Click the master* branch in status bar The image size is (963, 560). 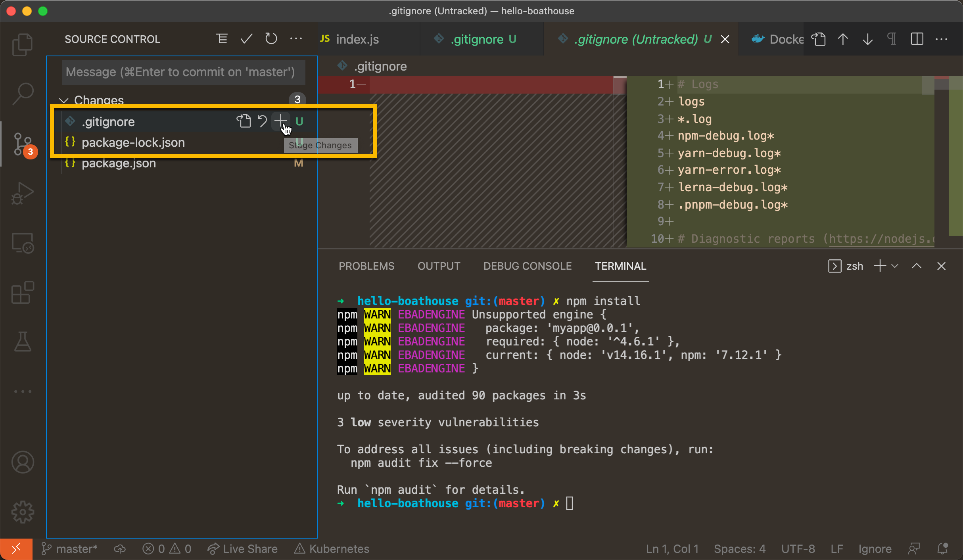(70, 549)
